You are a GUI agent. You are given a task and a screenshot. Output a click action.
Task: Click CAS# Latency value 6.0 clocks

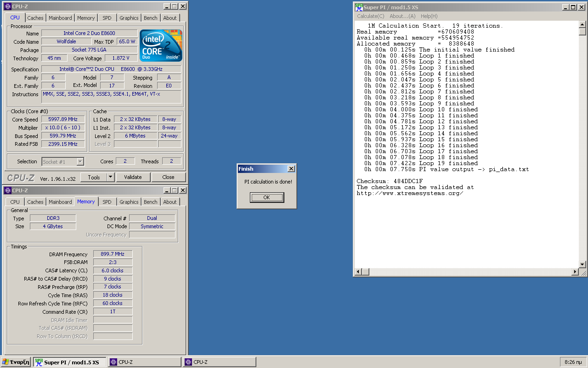pyautogui.click(x=113, y=270)
